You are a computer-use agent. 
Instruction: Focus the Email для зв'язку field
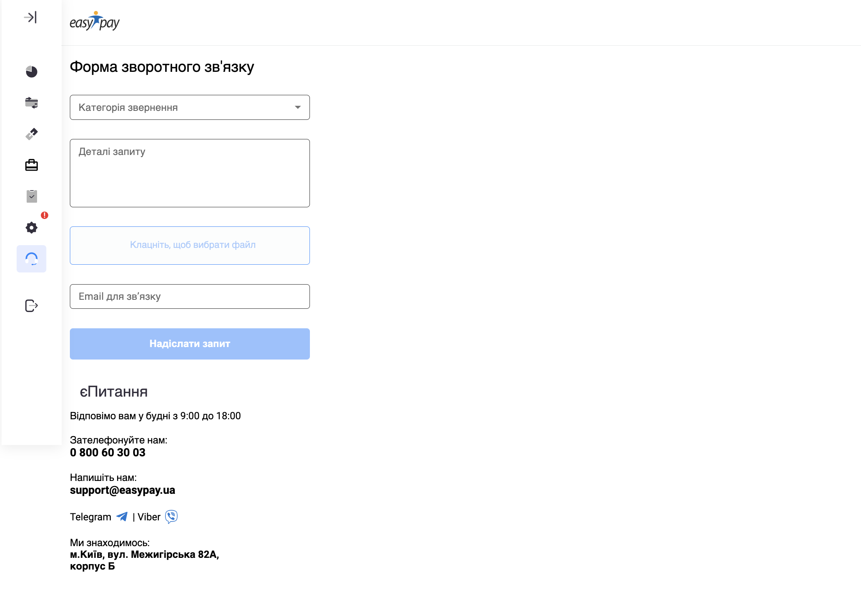[x=190, y=296]
